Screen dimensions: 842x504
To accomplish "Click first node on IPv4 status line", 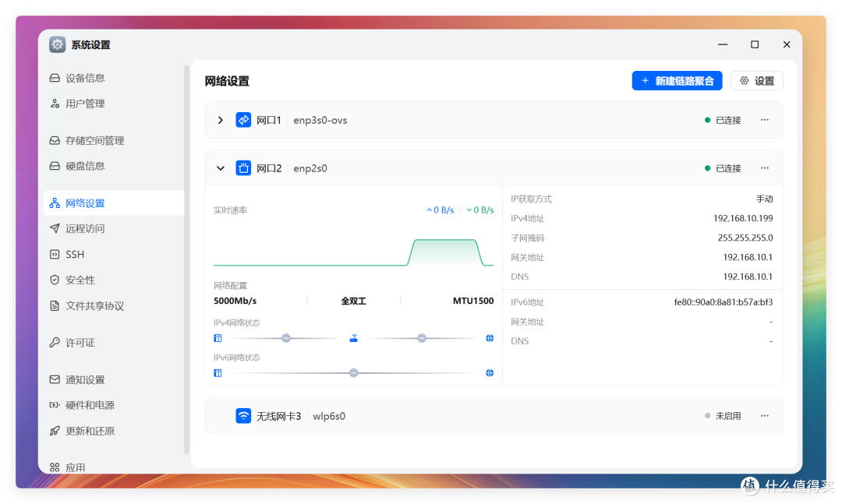I will [x=286, y=338].
